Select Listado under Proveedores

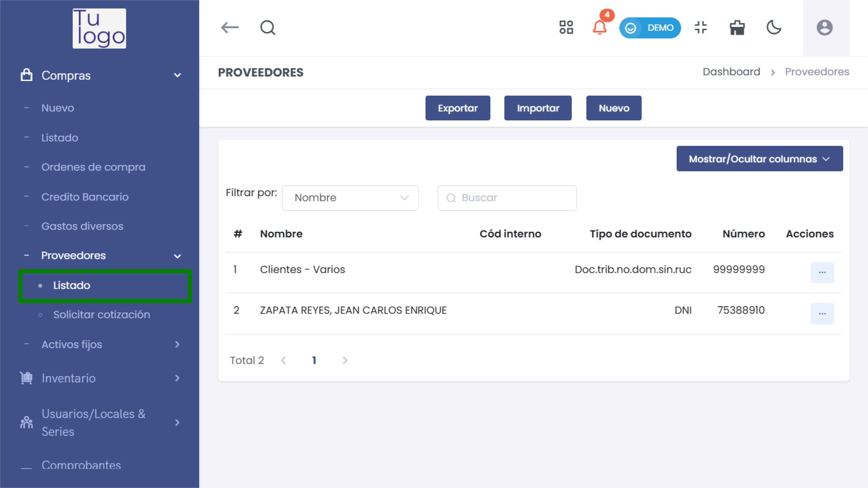click(71, 286)
